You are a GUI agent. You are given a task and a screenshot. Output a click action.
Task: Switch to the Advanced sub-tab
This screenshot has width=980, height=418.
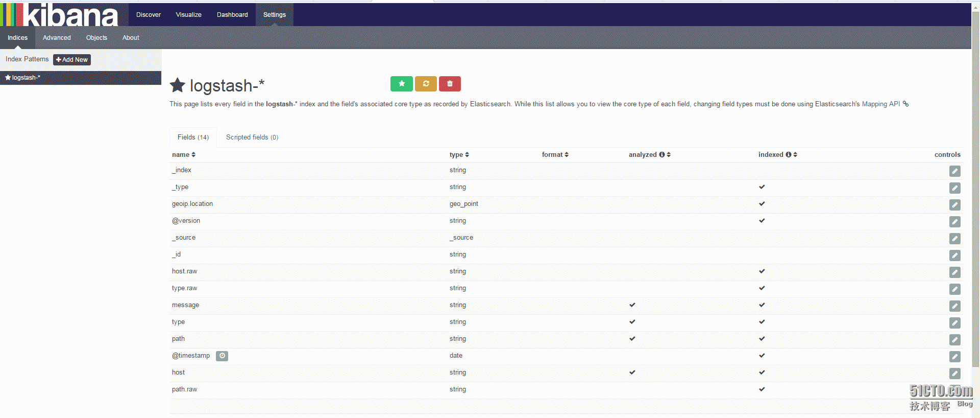coord(57,38)
